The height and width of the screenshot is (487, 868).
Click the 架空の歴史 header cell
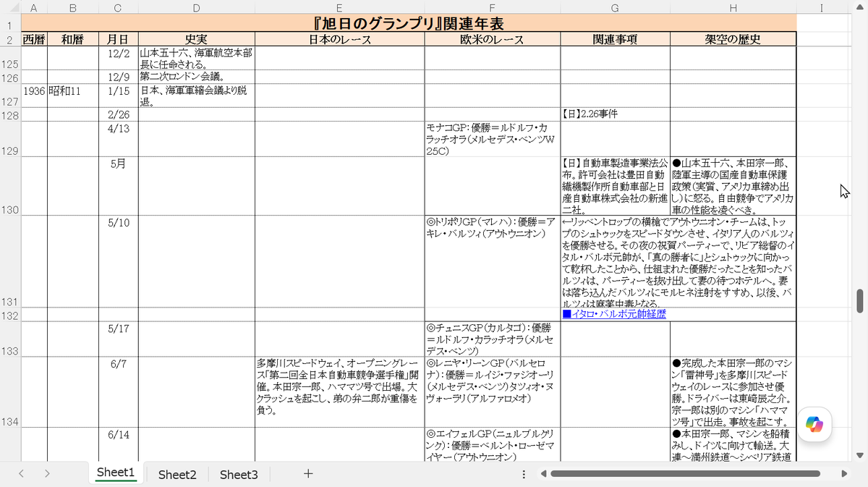click(x=733, y=40)
